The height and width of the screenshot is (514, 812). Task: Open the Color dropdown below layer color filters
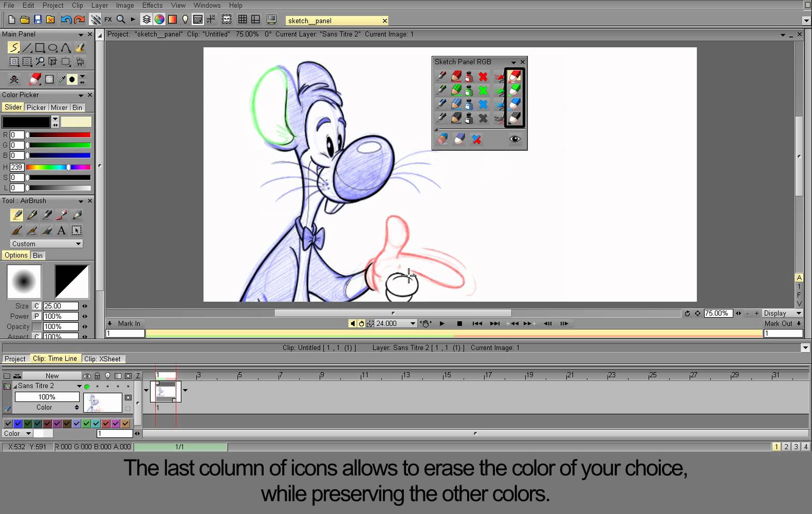[x=17, y=433]
